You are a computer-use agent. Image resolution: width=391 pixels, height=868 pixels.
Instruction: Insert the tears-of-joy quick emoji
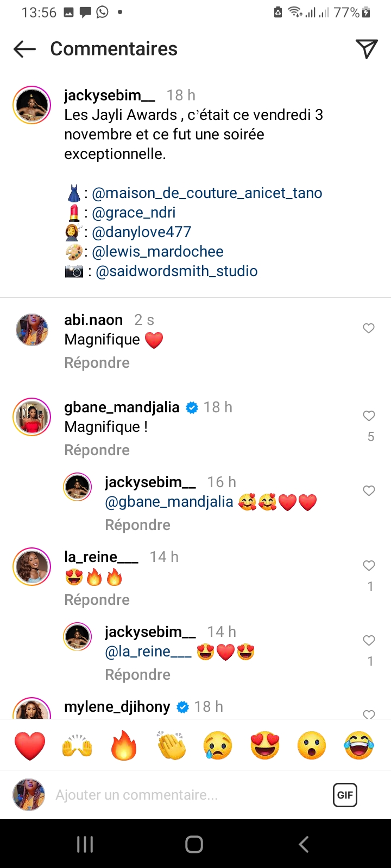359,745
